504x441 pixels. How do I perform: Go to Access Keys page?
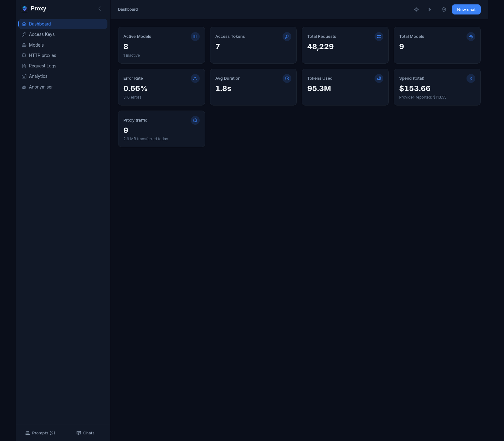[x=63, y=34]
